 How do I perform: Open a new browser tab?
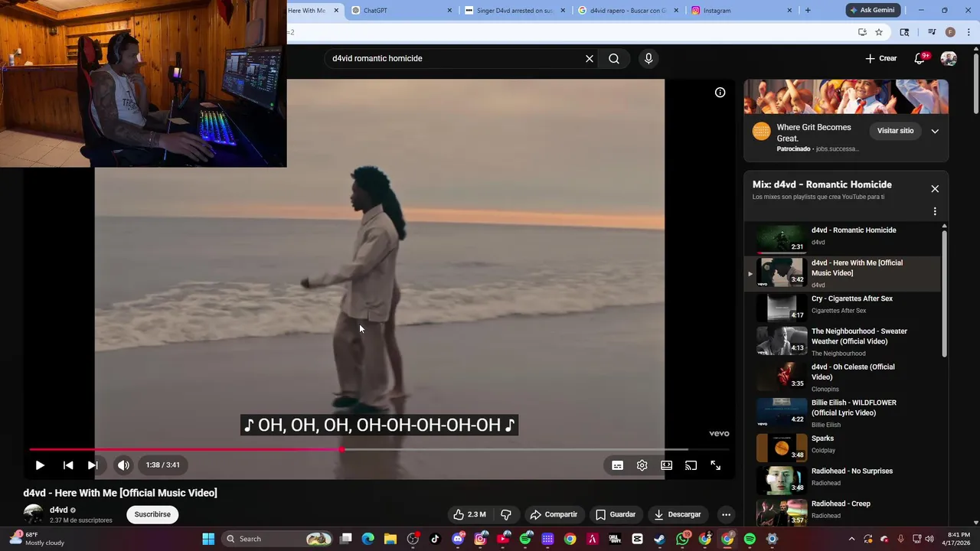point(808,11)
